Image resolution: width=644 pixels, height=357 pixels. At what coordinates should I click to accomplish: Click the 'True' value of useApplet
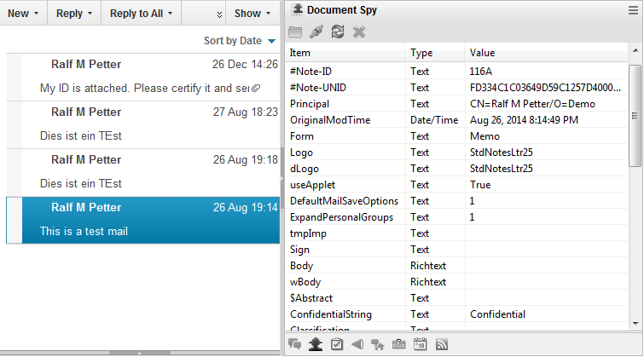click(480, 185)
